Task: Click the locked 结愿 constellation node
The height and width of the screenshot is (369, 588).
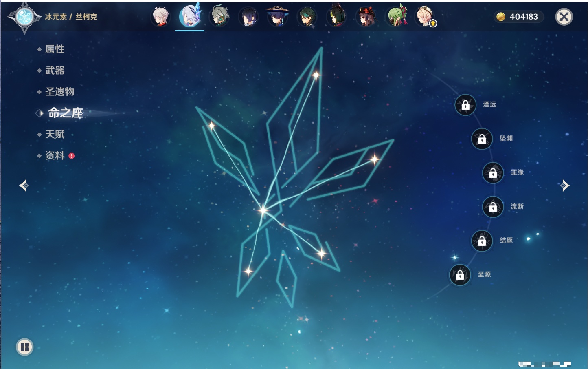Action: point(482,241)
